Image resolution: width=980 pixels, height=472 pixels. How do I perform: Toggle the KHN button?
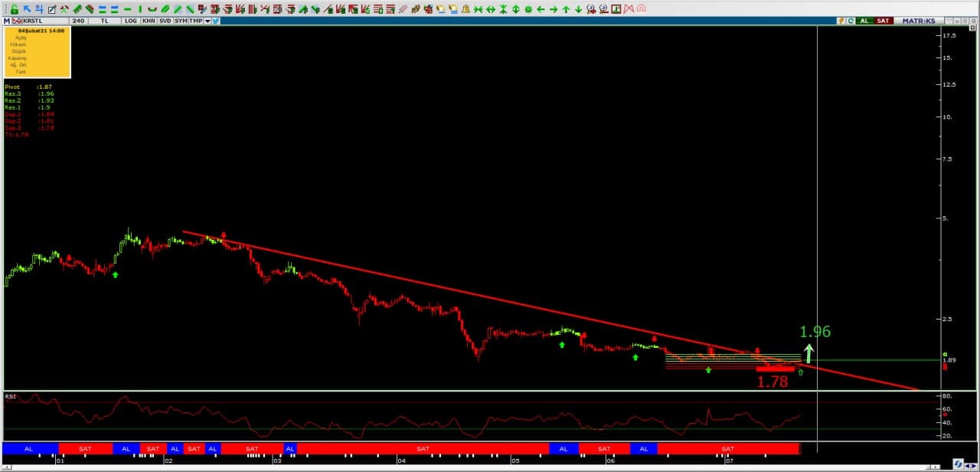tap(149, 21)
